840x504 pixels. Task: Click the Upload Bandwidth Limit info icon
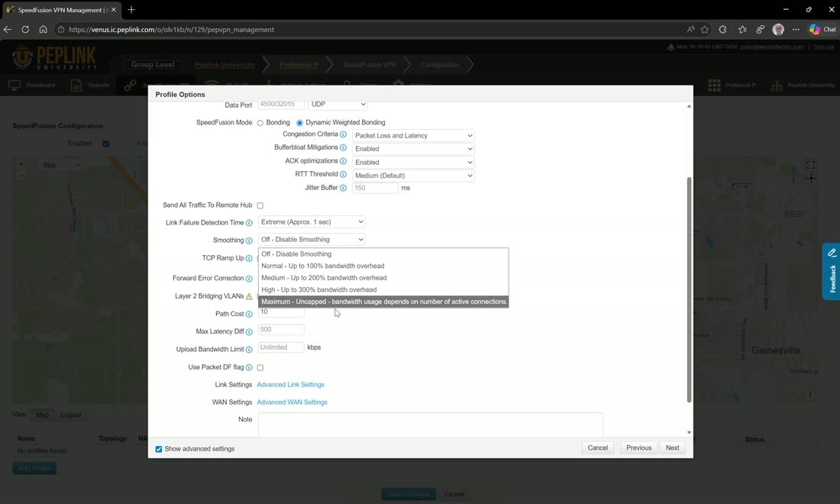249,350
